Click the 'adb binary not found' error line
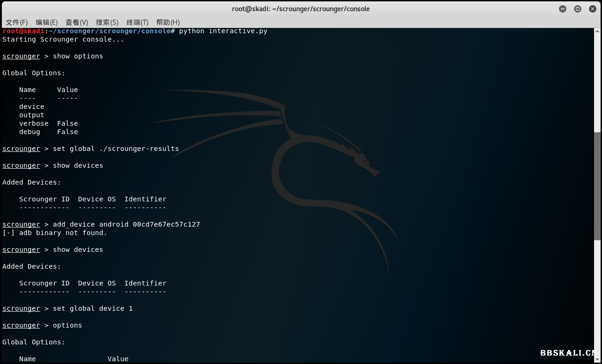Image resolution: width=602 pixels, height=364 pixels. pos(55,233)
